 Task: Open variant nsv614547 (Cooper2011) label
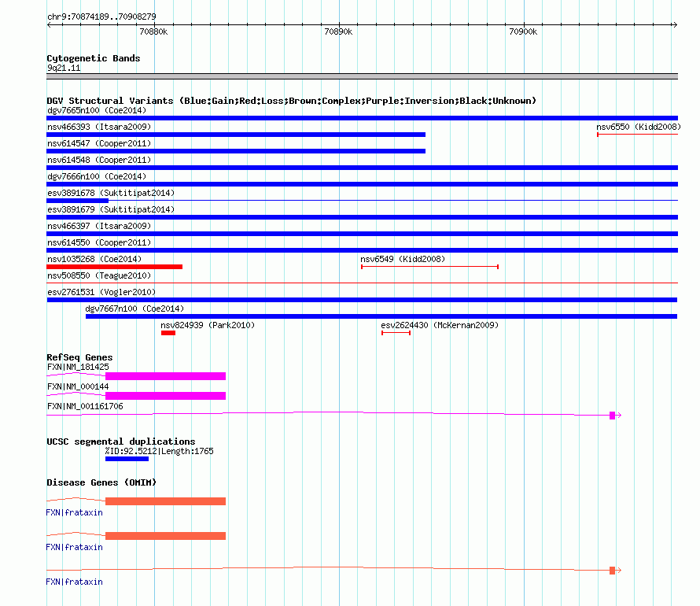click(99, 143)
